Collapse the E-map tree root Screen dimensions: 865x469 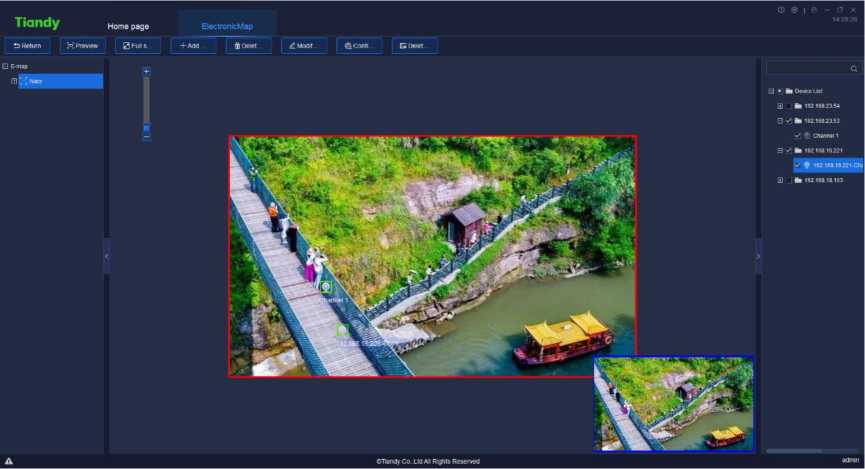click(x=5, y=67)
